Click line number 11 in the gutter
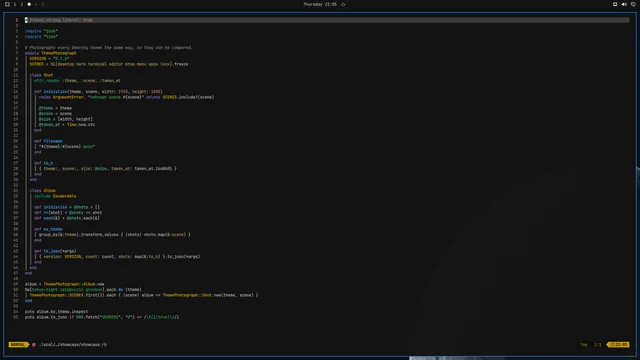The width and height of the screenshot is (640, 360). (x=16, y=75)
